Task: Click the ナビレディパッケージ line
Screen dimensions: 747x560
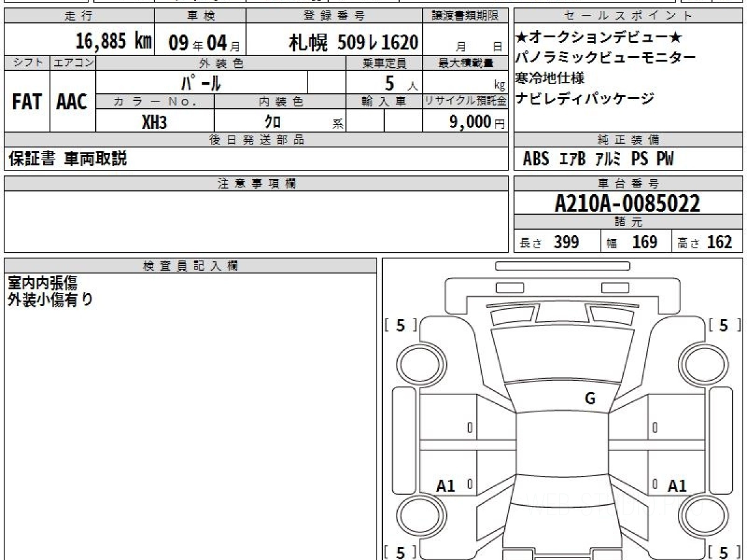Action: point(585,98)
